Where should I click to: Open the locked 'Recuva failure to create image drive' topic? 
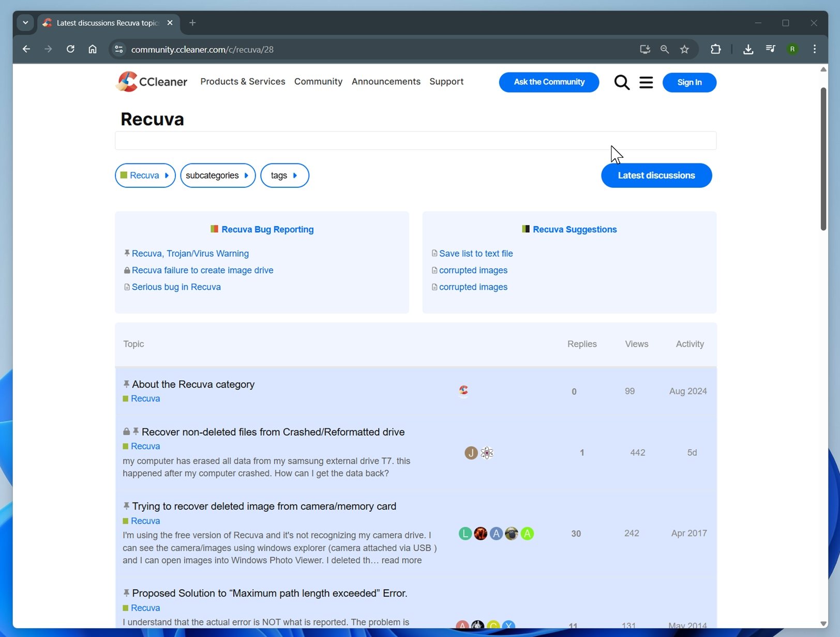(202, 270)
